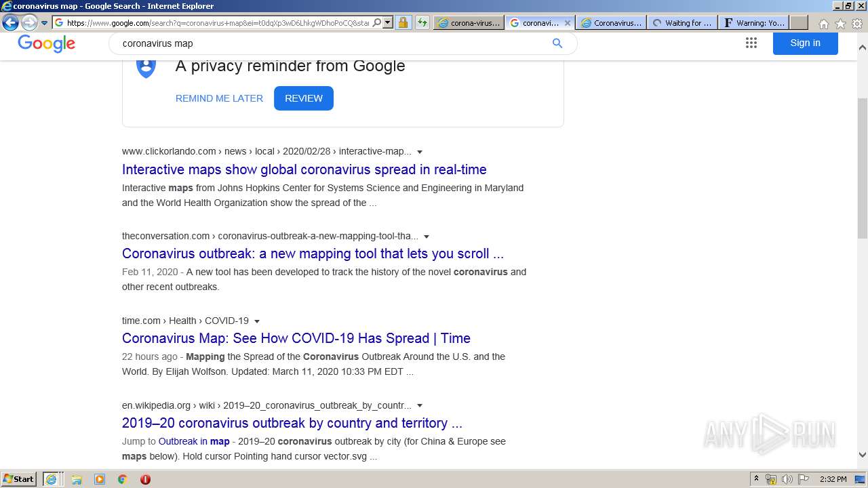Click the browser Forward arrow button
Screen dimensions: 868x488
(x=29, y=22)
